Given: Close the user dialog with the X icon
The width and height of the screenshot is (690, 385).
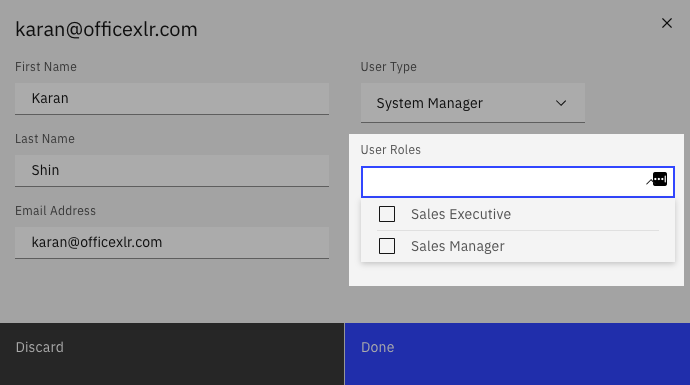Looking at the screenshot, I should pos(667,23).
